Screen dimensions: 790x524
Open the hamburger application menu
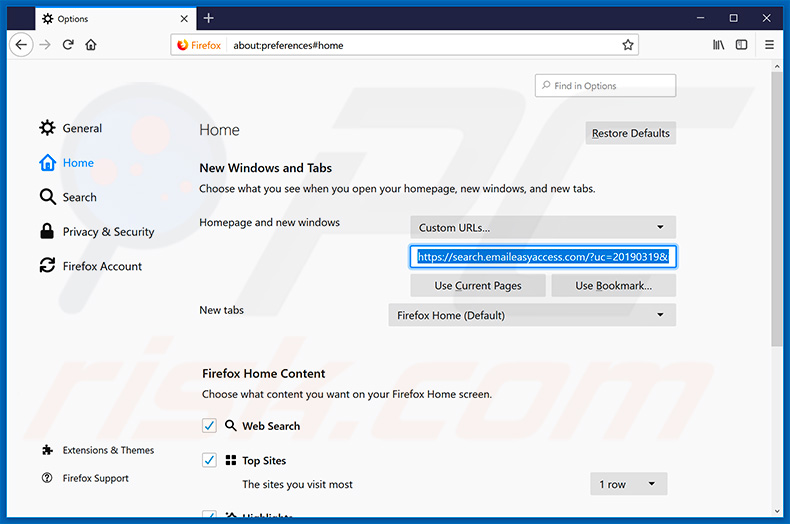tap(769, 45)
